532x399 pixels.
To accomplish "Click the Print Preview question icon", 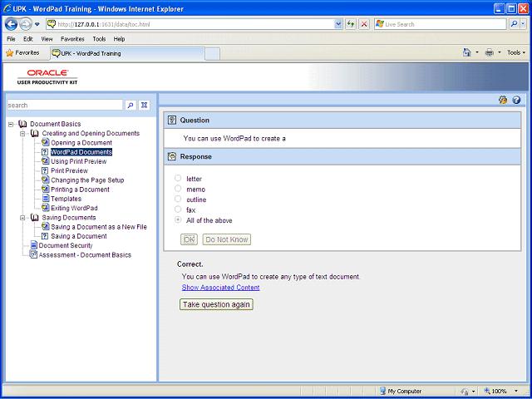I will coord(45,170).
